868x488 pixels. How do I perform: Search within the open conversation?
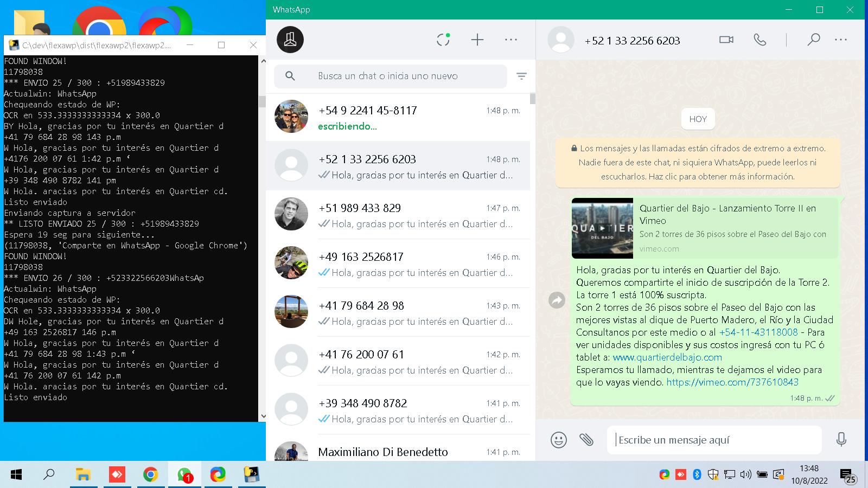point(813,40)
